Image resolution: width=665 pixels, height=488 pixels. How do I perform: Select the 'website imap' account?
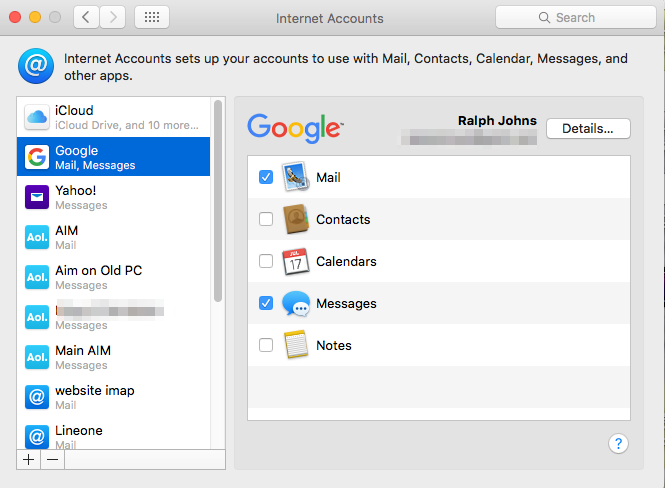pyautogui.click(x=95, y=390)
